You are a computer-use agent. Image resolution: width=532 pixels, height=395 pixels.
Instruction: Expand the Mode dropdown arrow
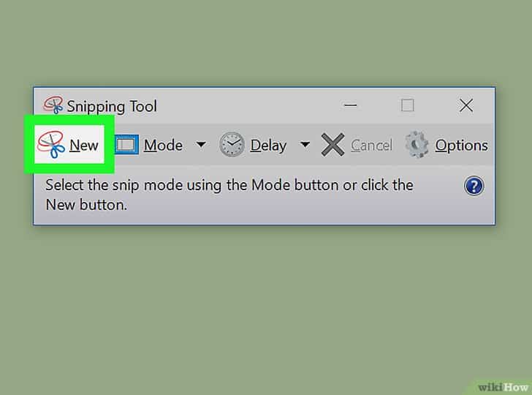tap(200, 145)
